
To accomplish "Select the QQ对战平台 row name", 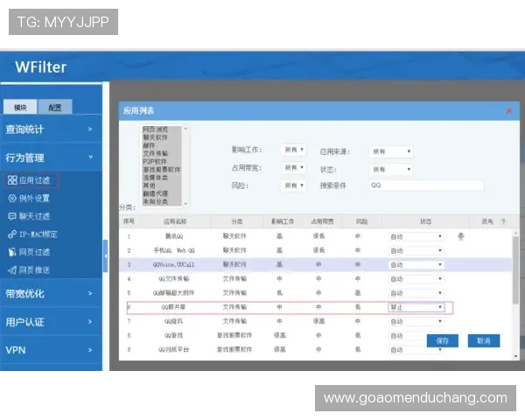I will (173, 349).
